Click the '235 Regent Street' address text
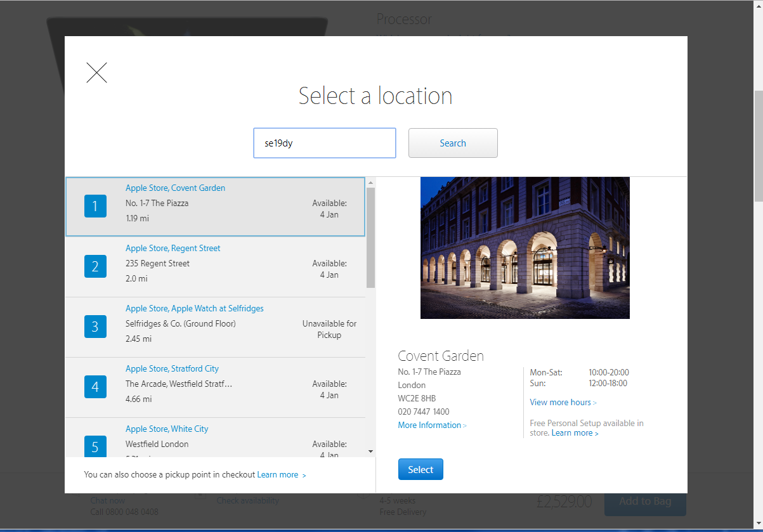 [157, 263]
